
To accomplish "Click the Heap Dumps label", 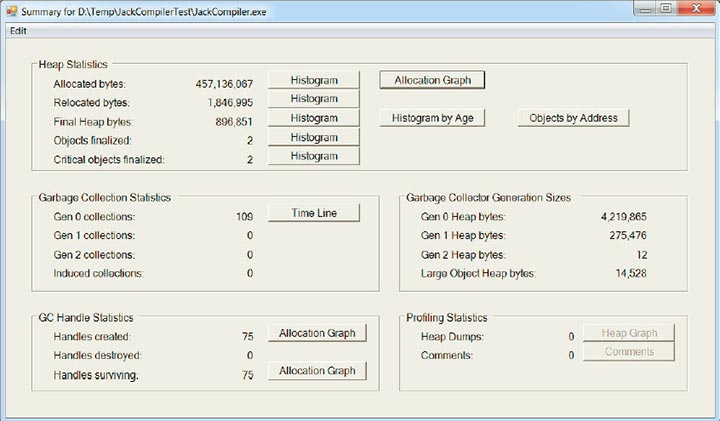I will coord(452,337).
